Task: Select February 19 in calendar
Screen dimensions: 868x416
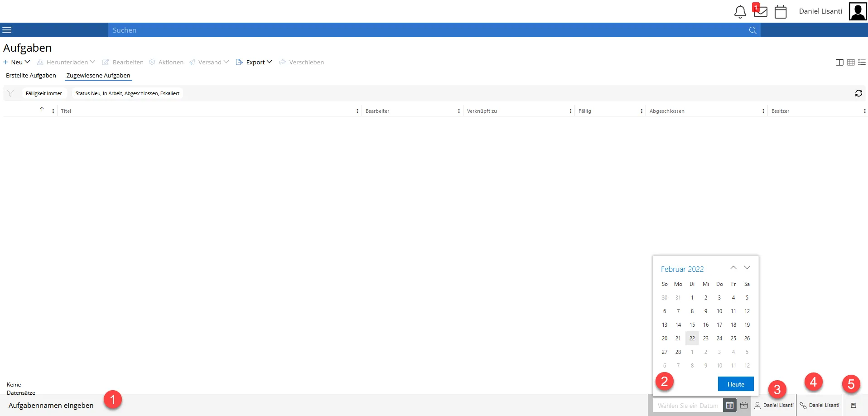Action: pyautogui.click(x=747, y=324)
